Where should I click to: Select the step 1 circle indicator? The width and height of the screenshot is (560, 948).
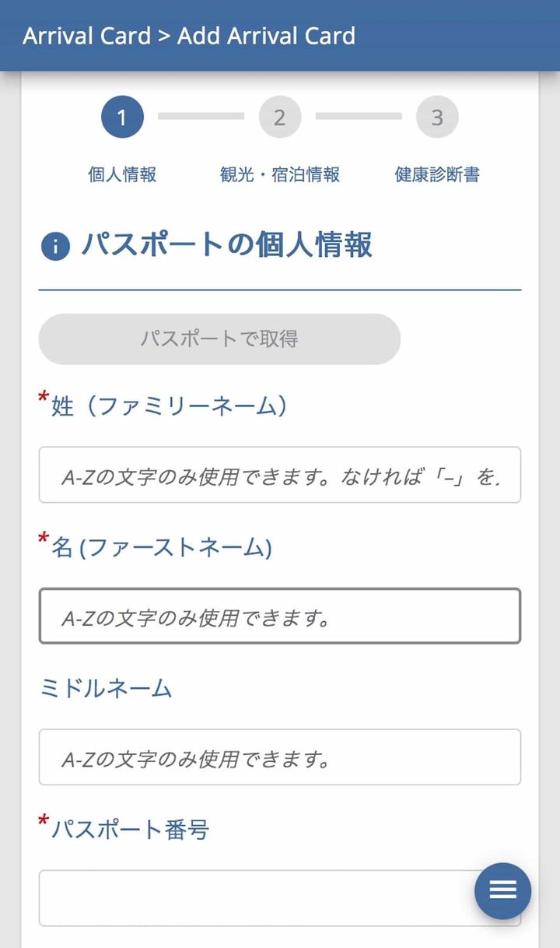(x=122, y=118)
